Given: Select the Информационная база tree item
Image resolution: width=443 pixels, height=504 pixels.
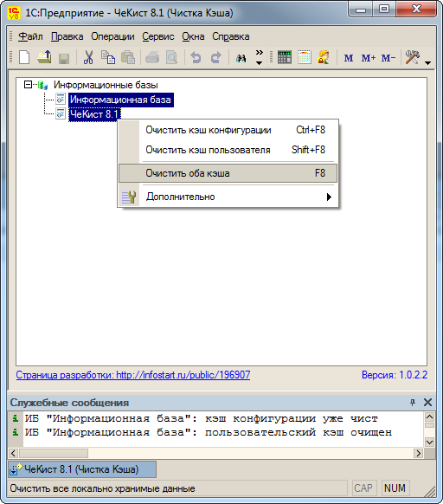Looking at the screenshot, I should click(120, 100).
